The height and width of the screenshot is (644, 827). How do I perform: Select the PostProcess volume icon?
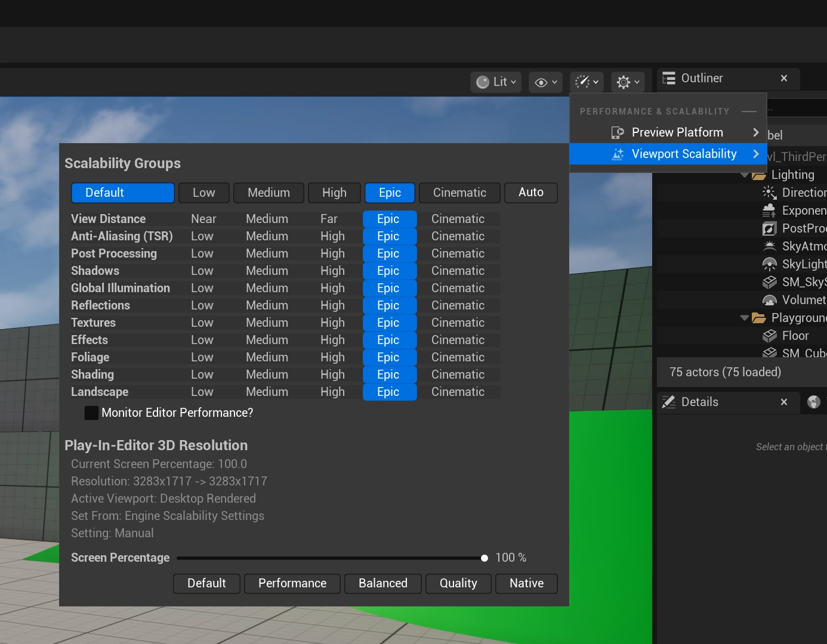point(770,228)
